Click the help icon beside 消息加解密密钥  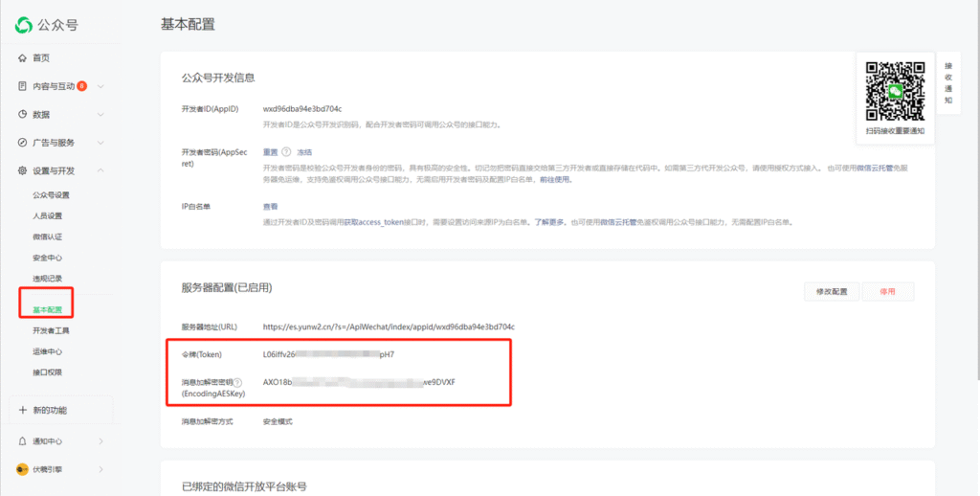(237, 383)
